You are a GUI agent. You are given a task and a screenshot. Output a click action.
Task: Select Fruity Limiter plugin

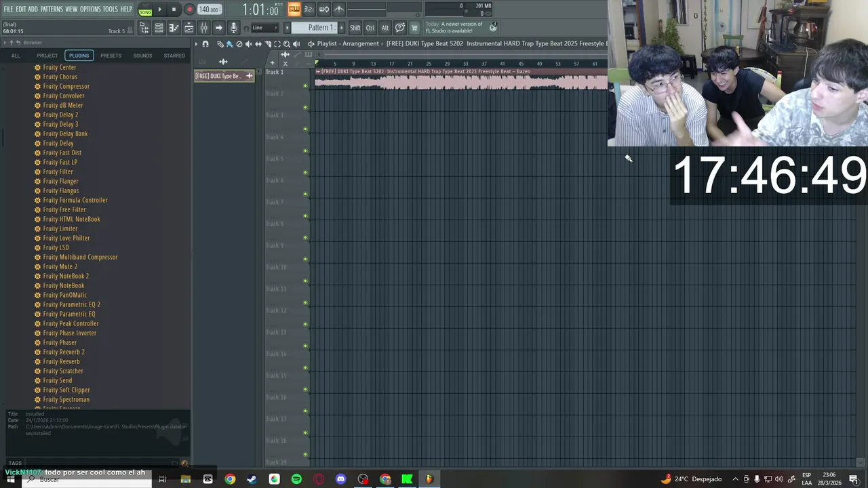click(60, 228)
